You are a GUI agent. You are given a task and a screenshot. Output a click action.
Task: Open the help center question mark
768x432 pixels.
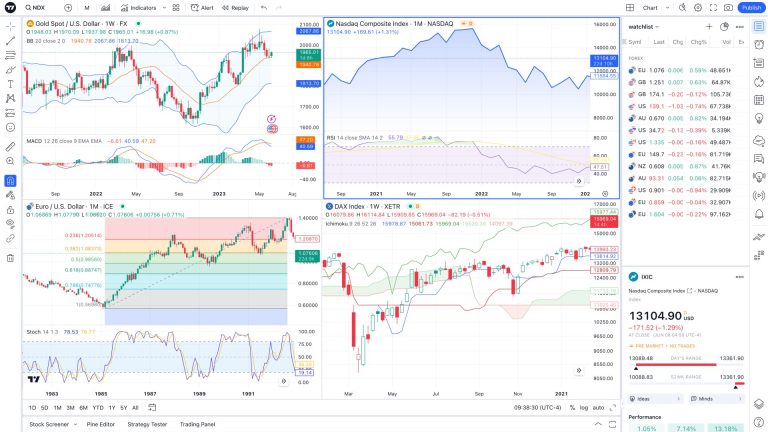(759, 422)
